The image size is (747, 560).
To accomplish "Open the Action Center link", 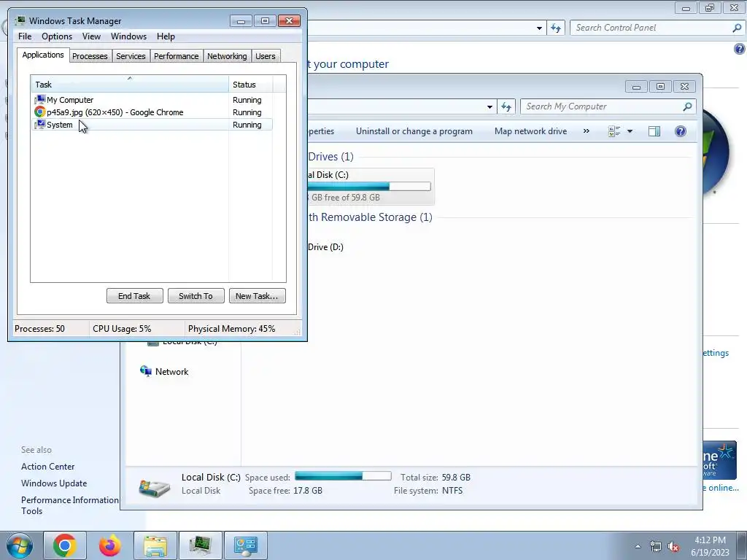I will point(47,467).
